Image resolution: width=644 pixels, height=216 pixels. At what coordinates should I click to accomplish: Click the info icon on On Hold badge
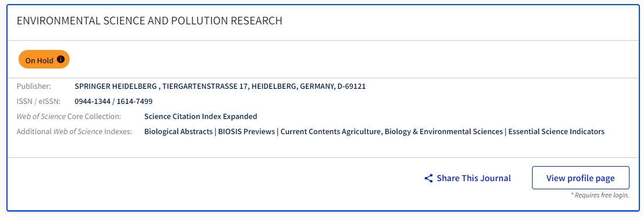pos(61,60)
